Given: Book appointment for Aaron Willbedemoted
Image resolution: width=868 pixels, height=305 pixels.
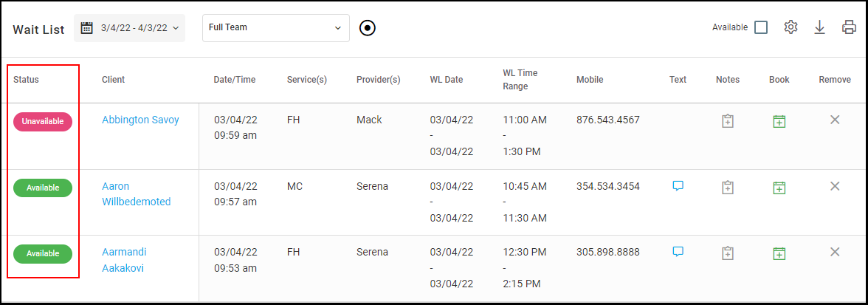Looking at the screenshot, I should (779, 188).
